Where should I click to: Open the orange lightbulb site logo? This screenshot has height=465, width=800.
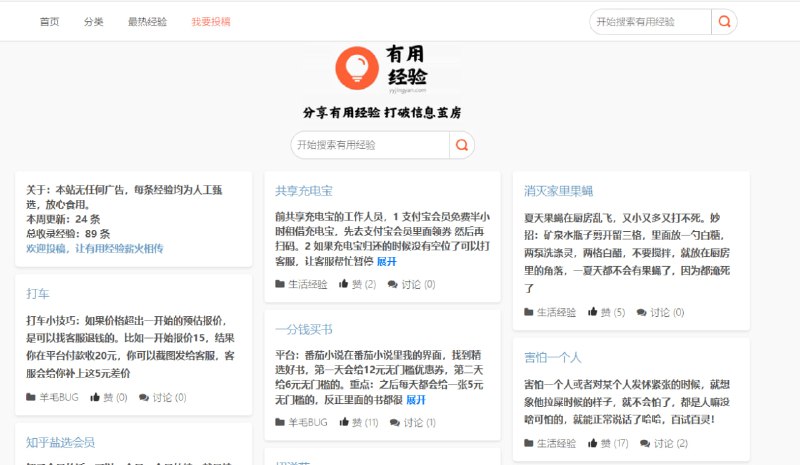click(357, 68)
